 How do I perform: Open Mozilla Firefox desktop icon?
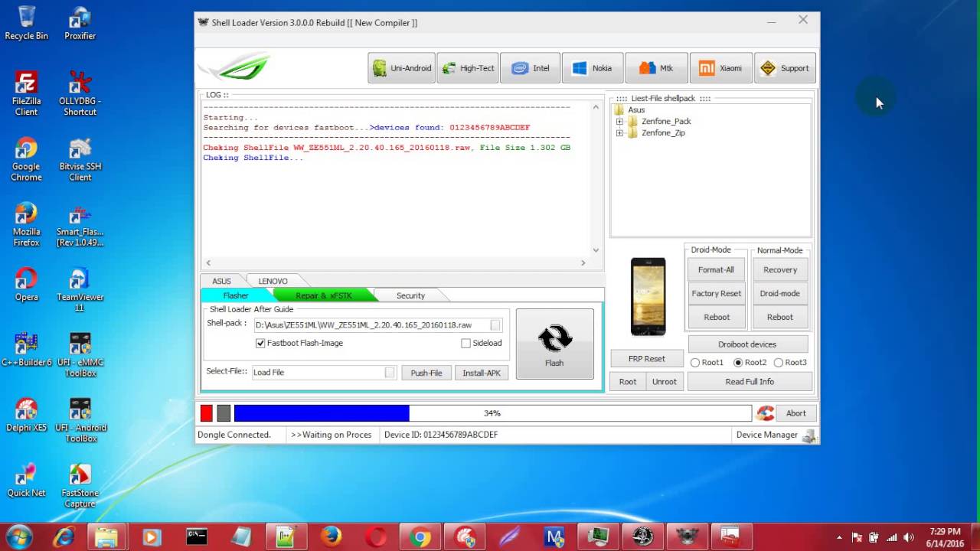point(26,225)
